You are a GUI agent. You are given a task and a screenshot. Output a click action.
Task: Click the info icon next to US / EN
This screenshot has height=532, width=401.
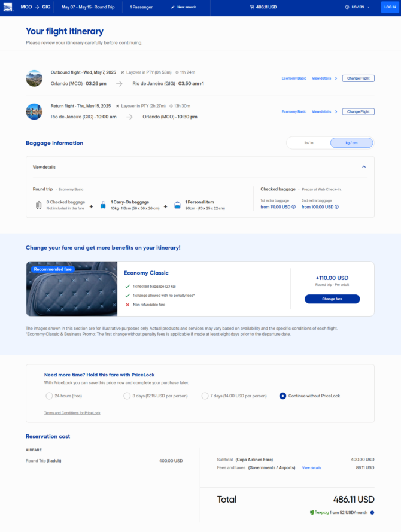coord(347,7)
